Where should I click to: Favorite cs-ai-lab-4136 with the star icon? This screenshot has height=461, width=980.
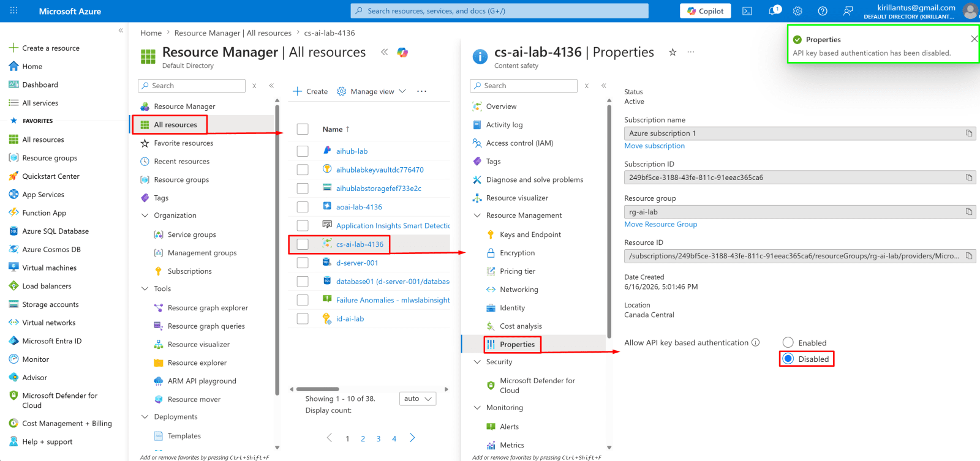pos(673,52)
